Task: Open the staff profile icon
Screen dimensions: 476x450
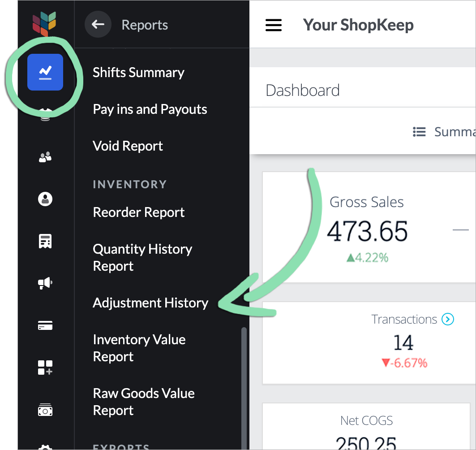Action: pos(45,199)
